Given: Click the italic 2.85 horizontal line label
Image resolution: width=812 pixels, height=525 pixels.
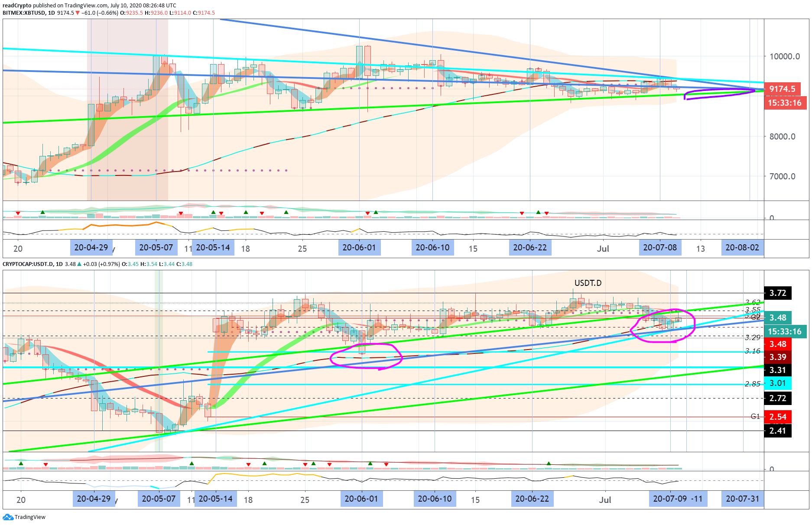Looking at the screenshot, I should pos(753,384).
